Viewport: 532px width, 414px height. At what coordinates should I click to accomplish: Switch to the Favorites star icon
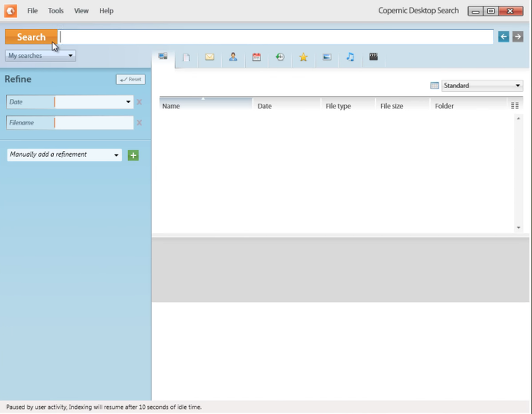[x=303, y=57]
